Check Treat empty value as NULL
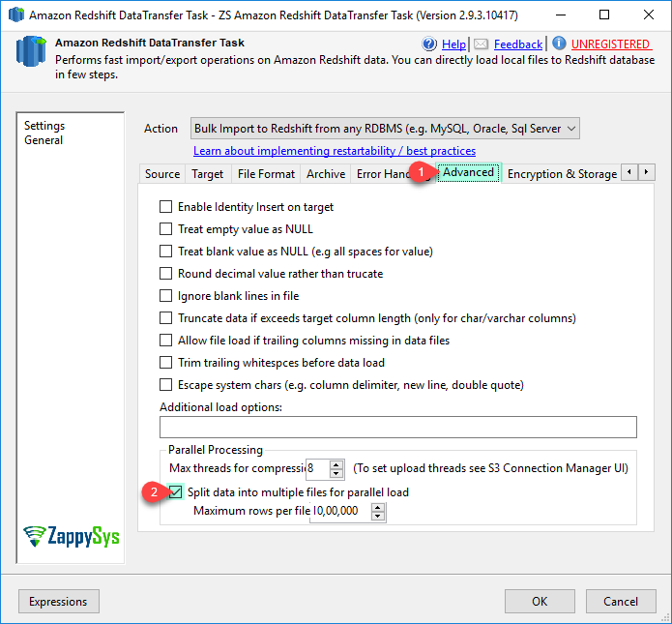672x624 pixels. pyautogui.click(x=165, y=229)
